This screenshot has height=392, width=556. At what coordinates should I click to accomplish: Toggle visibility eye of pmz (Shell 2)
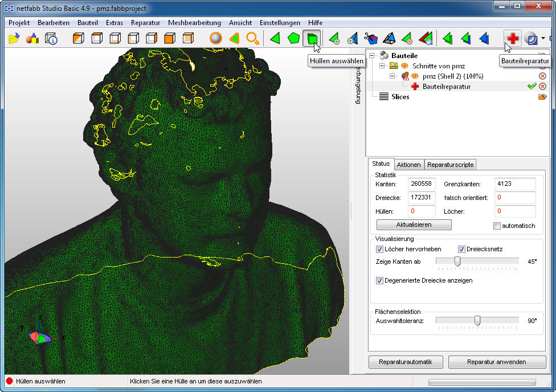415,76
